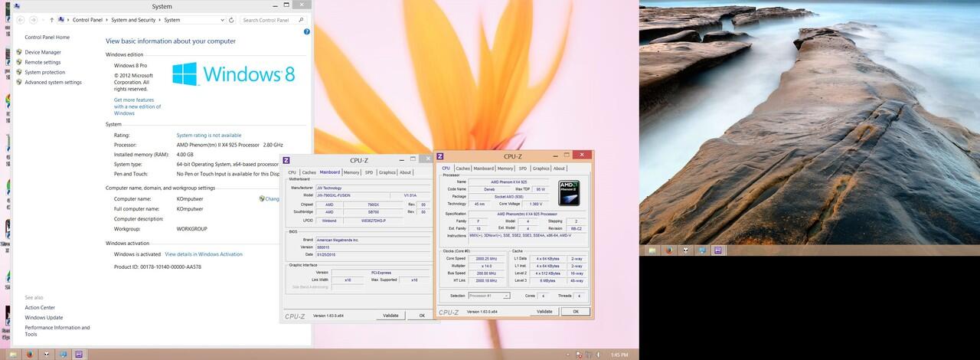Viewport: 980px width, 360px height.
Task: Open the help question mark icon
Action: (x=307, y=31)
